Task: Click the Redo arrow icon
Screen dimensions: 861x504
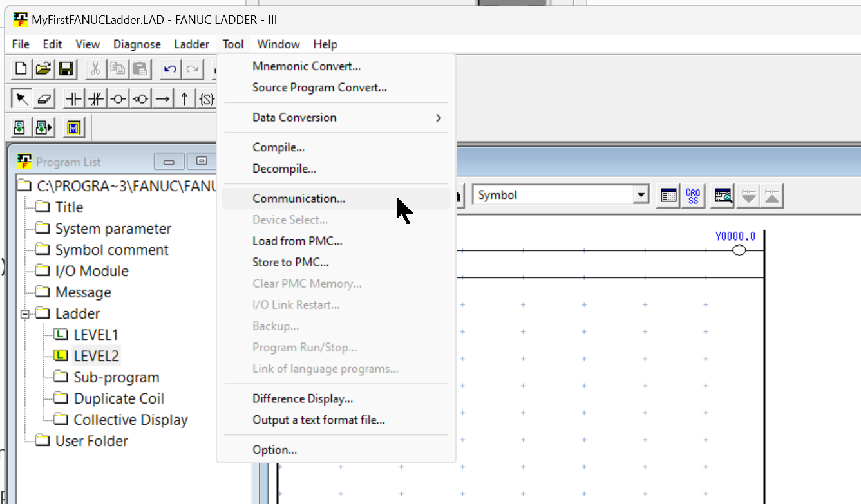Action: pos(192,69)
